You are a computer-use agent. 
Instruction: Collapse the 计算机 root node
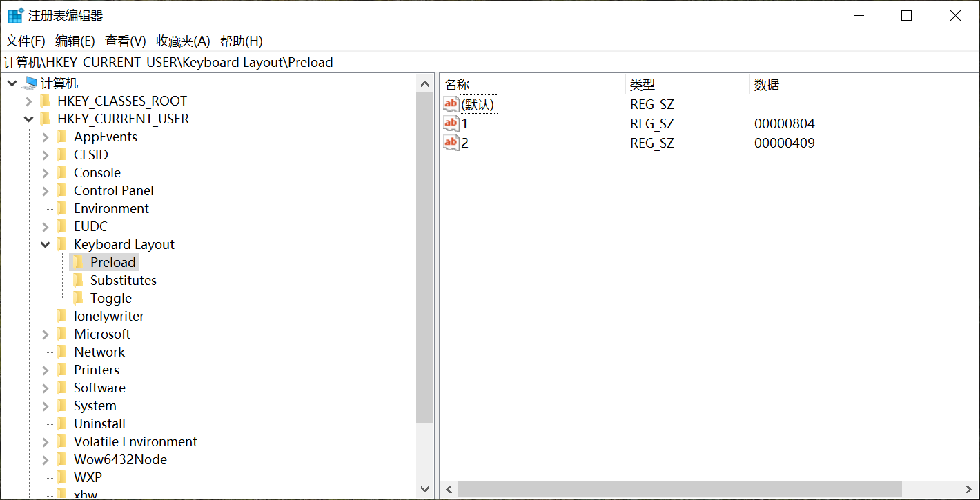pos(12,83)
